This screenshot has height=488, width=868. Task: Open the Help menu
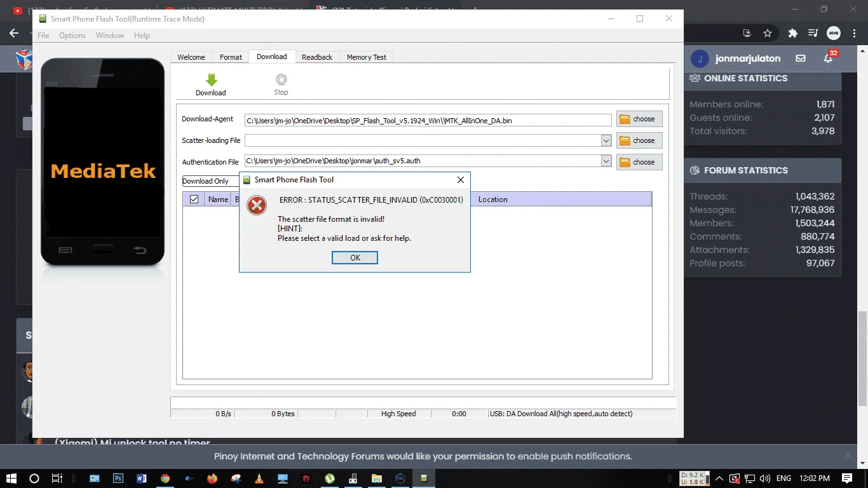(x=142, y=36)
